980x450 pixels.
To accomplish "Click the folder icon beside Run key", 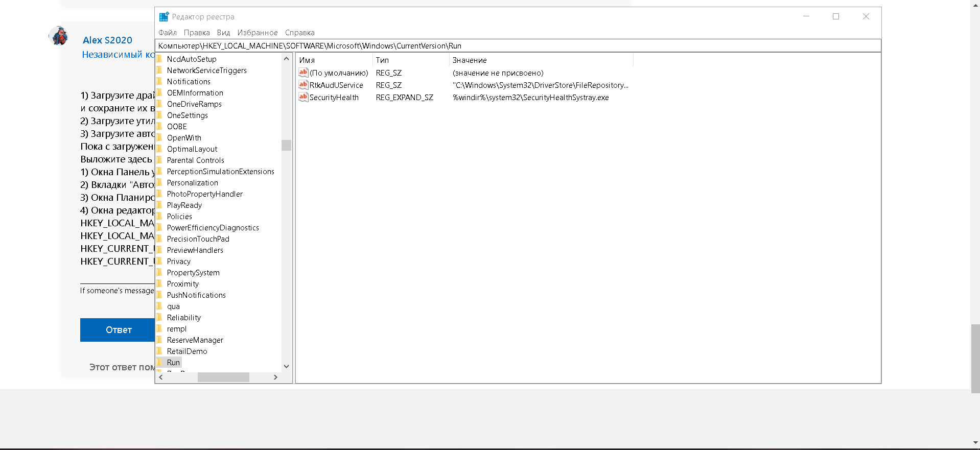I will coord(159,362).
